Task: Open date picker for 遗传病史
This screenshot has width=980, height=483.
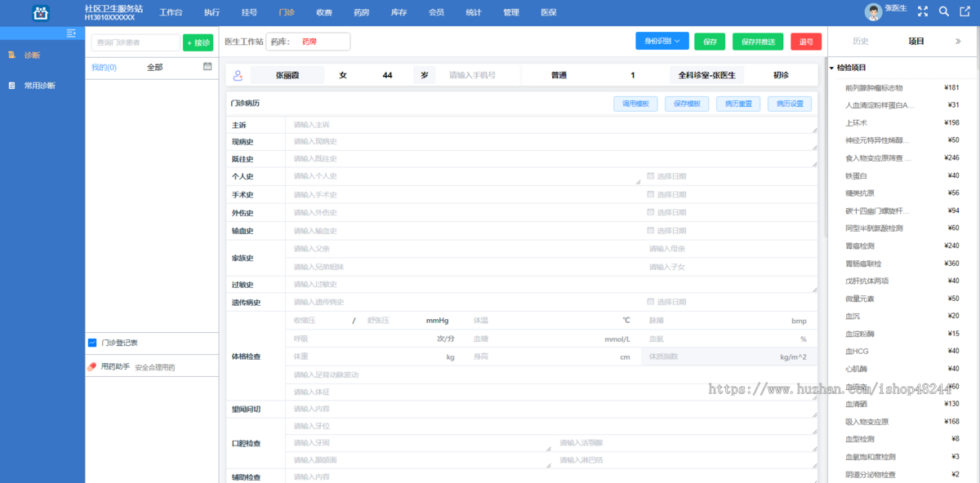Action: pos(651,302)
